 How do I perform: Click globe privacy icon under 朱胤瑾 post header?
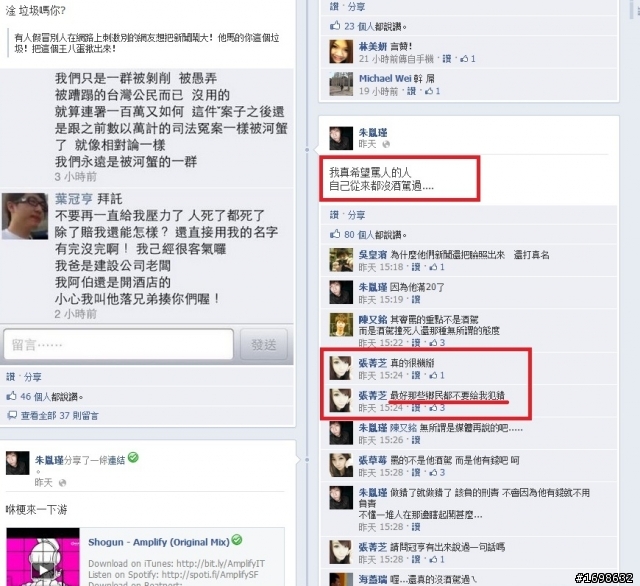click(386, 144)
